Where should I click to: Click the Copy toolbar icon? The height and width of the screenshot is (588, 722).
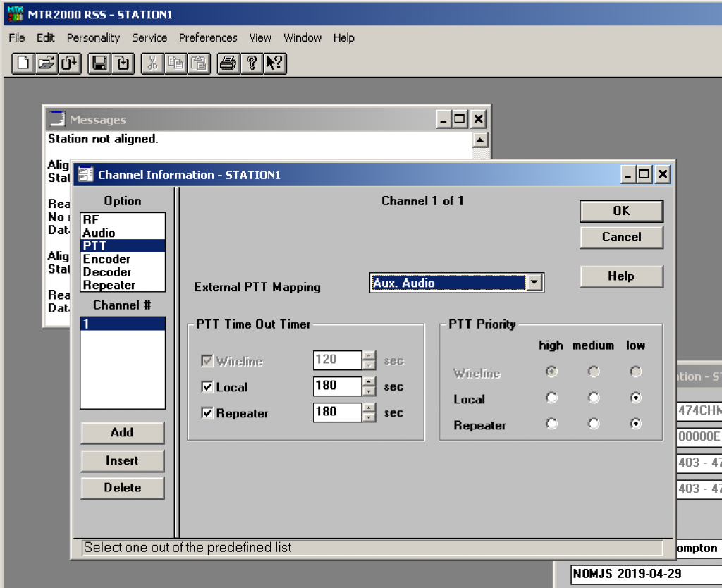pos(176,63)
